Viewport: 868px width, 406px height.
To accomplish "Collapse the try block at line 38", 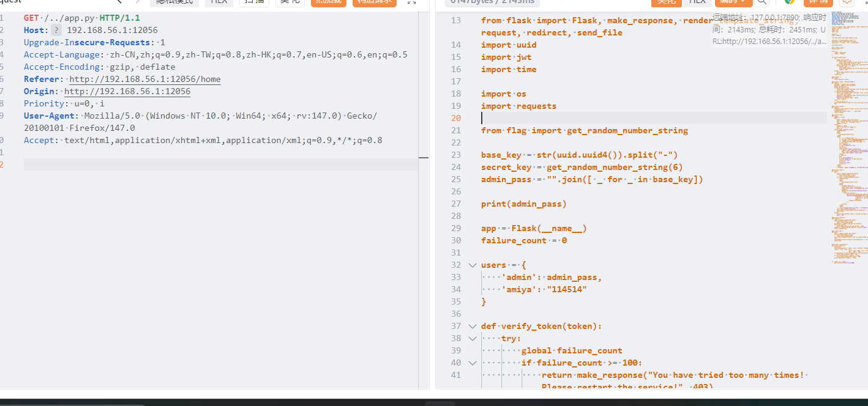I will coord(472,338).
